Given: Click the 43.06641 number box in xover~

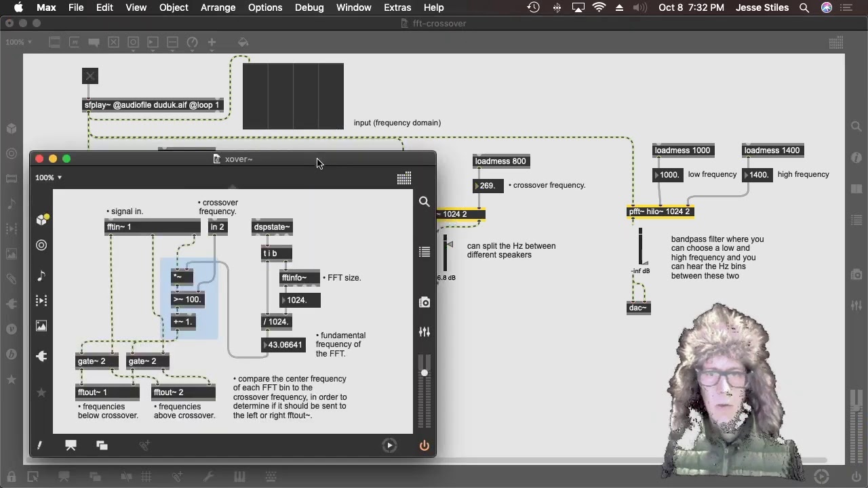Looking at the screenshot, I should 283,345.
